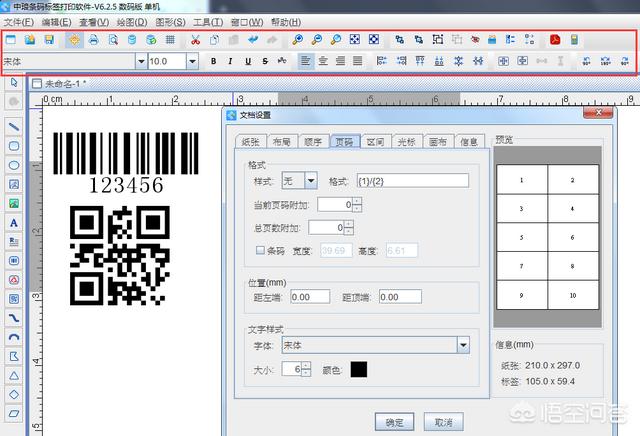Toggle the grid display icon
Screen dimensions: 640x436
(170, 40)
